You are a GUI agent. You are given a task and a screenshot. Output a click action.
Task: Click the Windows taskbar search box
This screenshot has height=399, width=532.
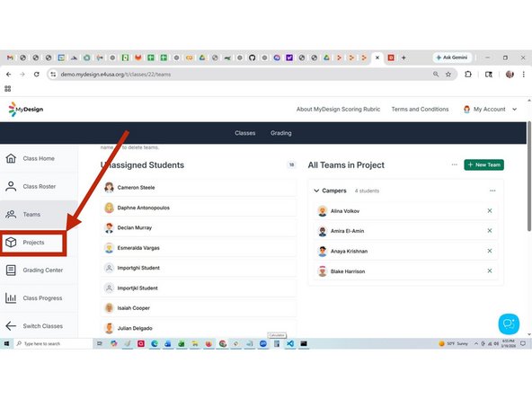click(x=53, y=343)
